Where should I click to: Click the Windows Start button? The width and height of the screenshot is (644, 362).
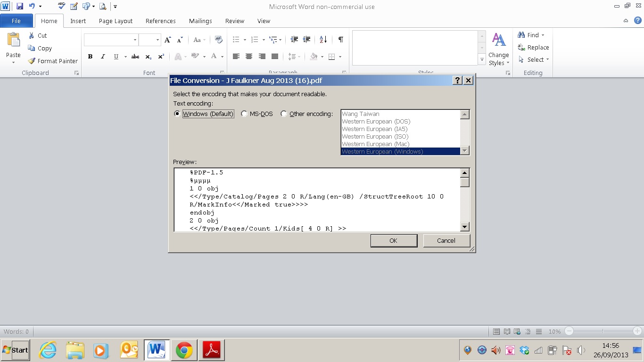[x=16, y=350]
